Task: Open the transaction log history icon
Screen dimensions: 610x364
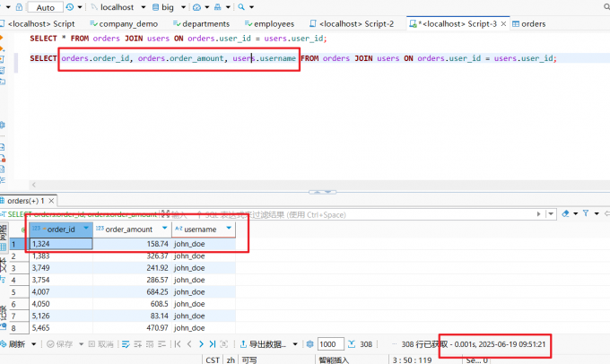Action: [x=70, y=7]
